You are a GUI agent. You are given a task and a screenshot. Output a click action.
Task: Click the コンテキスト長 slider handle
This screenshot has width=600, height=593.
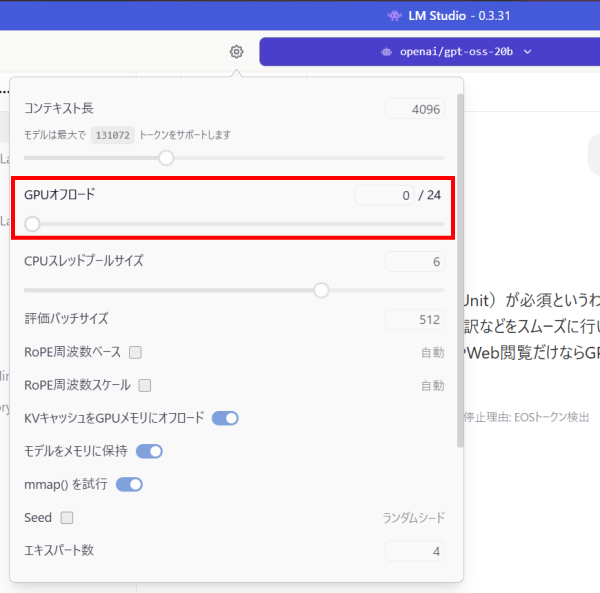[166, 157]
